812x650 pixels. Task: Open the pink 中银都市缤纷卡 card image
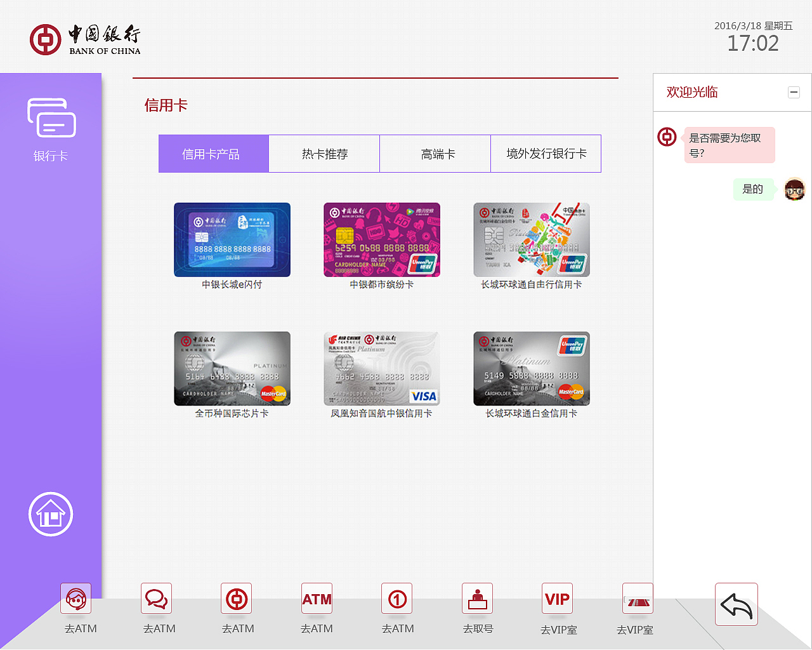(382, 240)
